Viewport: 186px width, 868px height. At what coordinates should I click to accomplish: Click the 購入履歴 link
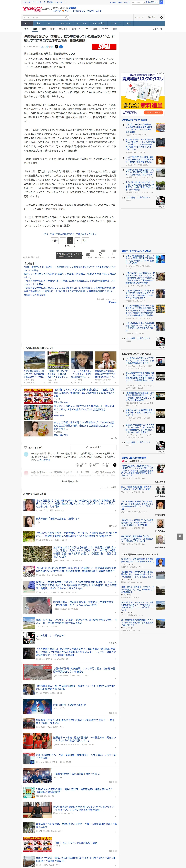tap(152, 17)
